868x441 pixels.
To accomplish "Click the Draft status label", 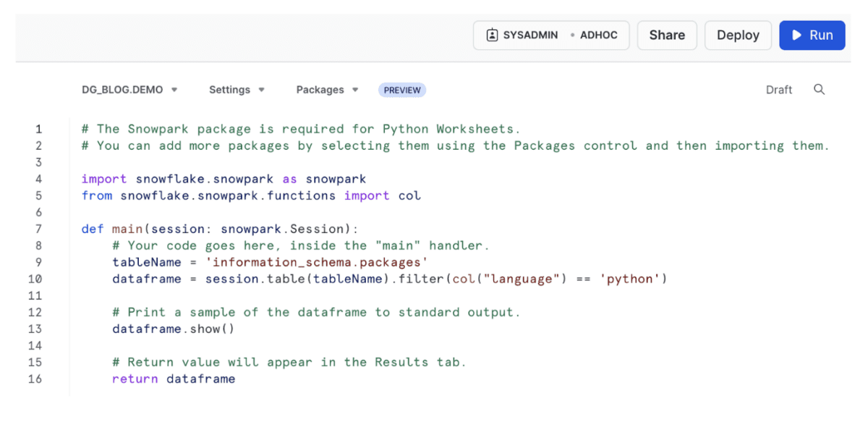I will coord(779,90).
